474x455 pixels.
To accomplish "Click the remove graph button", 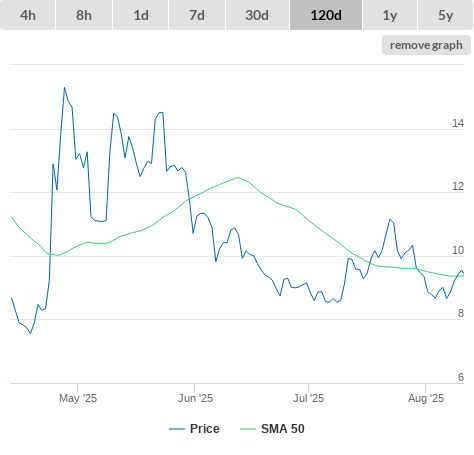I will 426,45.
